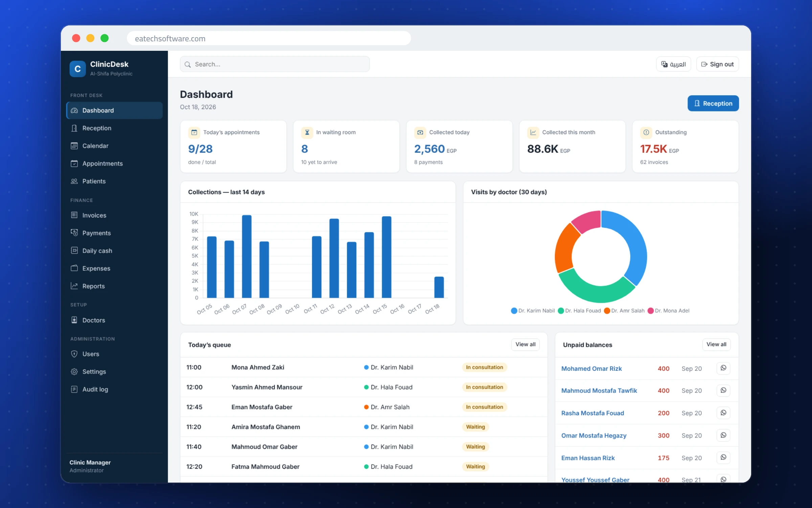
Task: Select the Dr. Mona Adel legend swatch
Action: 651,311
